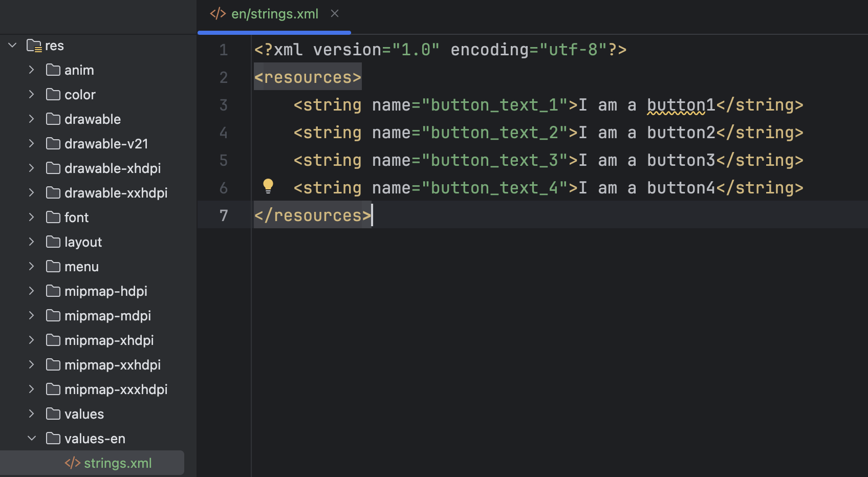
Task: Click the drawable-v21 folder icon
Action: click(53, 143)
